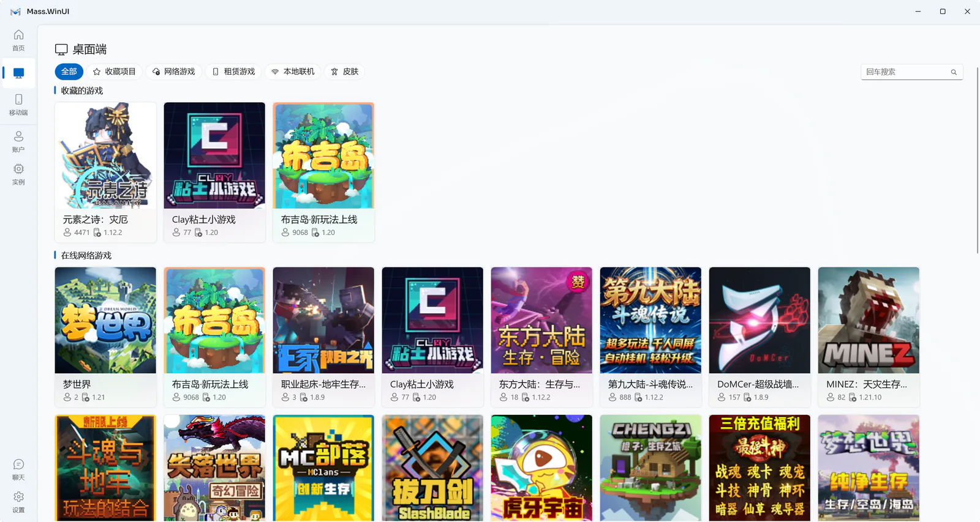The height and width of the screenshot is (522, 980).
Task: Open the MINEZ：天灾生存 game card
Action: click(x=869, y=337)
